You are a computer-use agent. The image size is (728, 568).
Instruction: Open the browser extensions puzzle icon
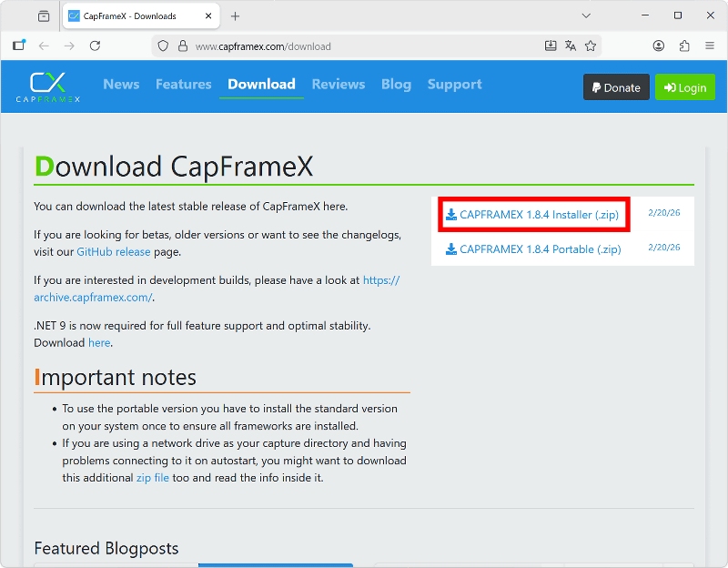tap(684, 46)
